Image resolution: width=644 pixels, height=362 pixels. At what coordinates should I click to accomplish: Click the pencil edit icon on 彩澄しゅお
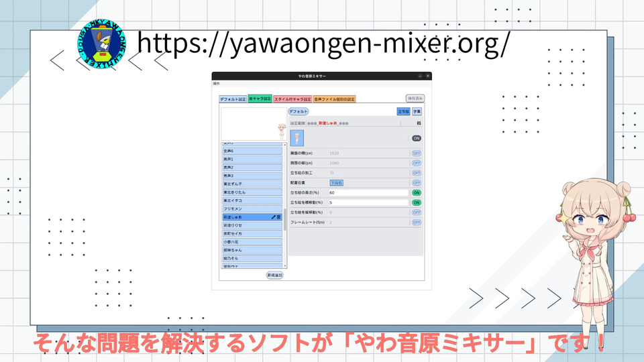(274, 217)
